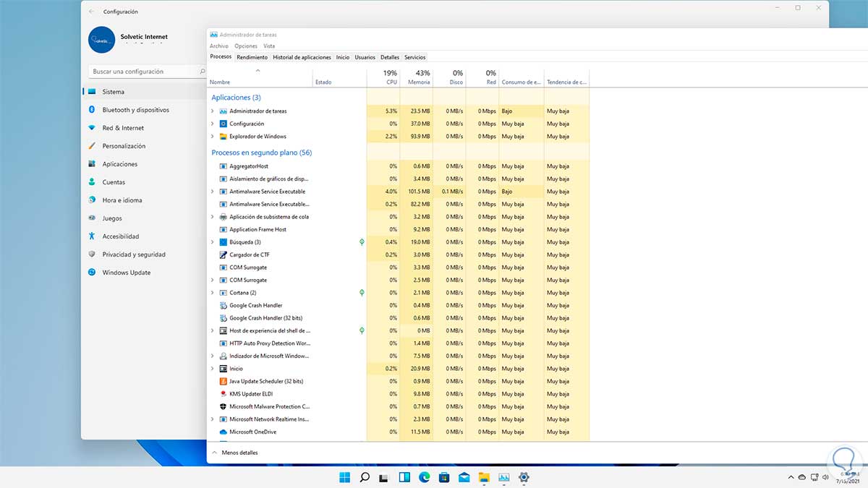The image size is (868, 488).
Task: Select the AggregatorHost process
Action: [398, 166]
